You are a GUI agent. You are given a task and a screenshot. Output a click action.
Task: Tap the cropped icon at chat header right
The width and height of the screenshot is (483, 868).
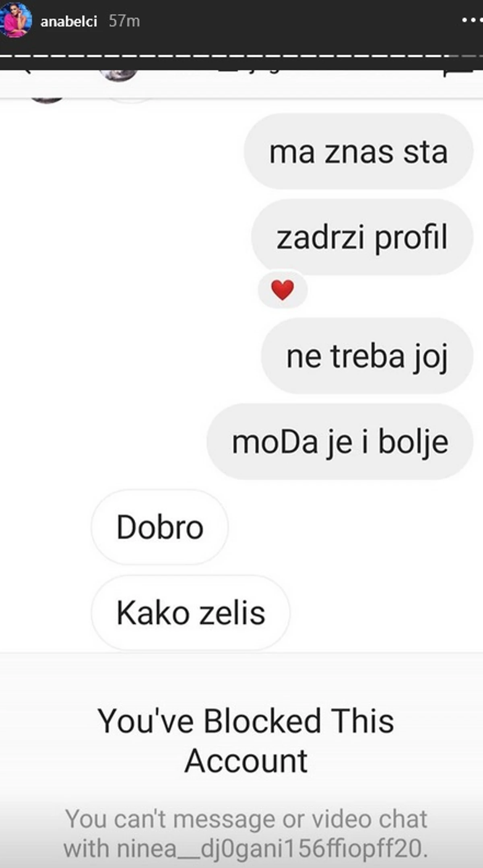tap(457, 73)
